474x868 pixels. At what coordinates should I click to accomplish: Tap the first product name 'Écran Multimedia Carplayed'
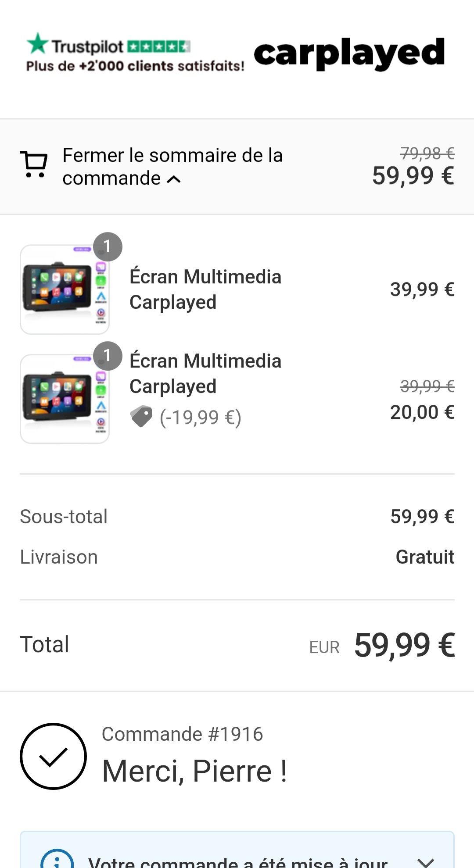coord(205,289)
